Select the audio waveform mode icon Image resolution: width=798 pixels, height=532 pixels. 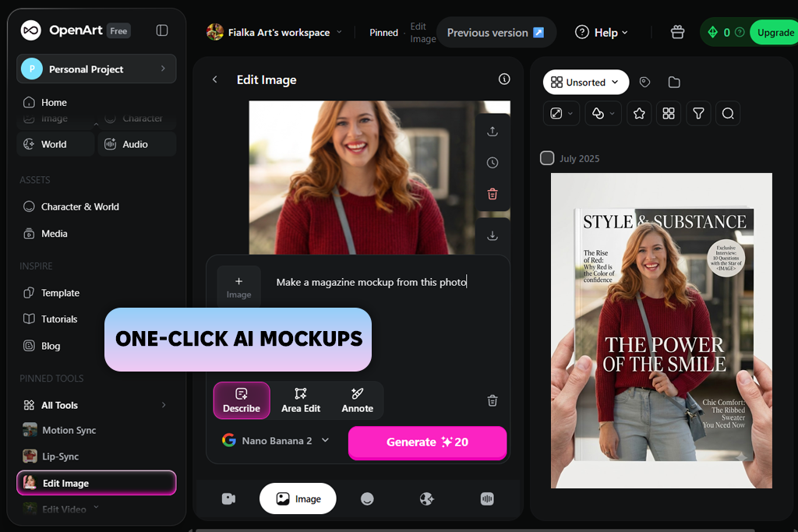pos(487,499)
